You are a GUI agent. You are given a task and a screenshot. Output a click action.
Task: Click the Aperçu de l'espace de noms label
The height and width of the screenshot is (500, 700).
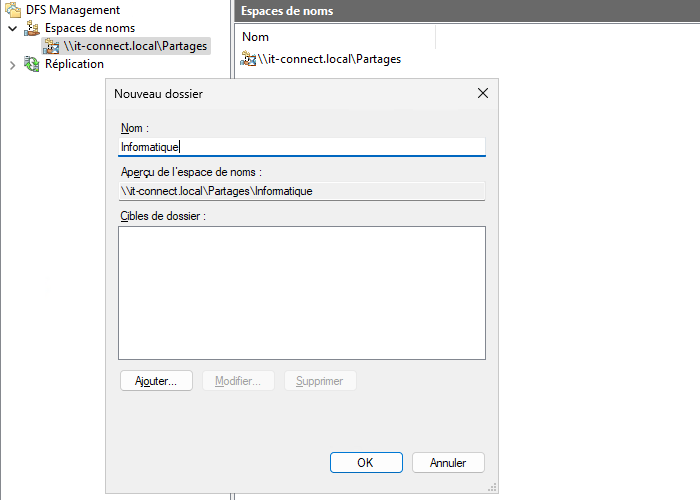tap(191, 172)
